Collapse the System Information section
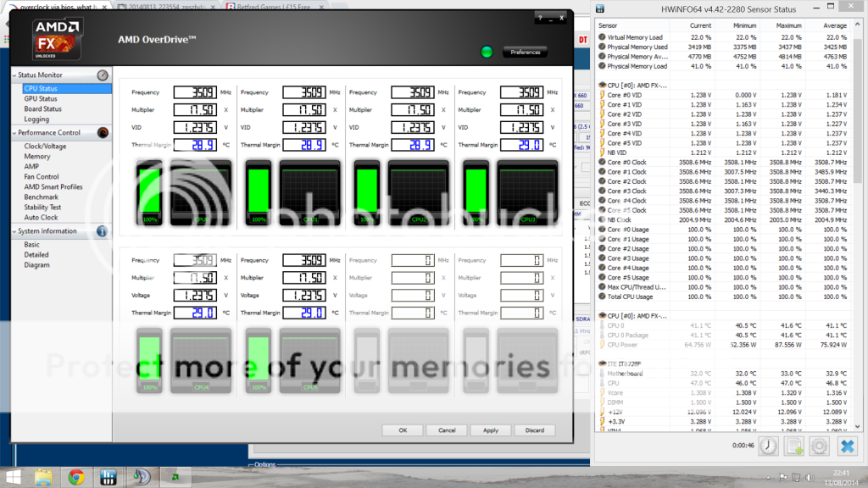 pyautogui.click(x=14, y=231)
